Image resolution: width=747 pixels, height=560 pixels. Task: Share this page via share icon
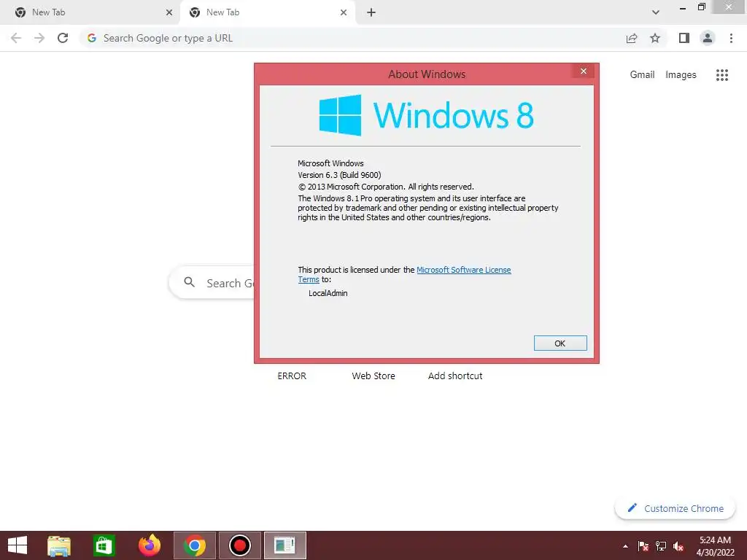[632, 38]
